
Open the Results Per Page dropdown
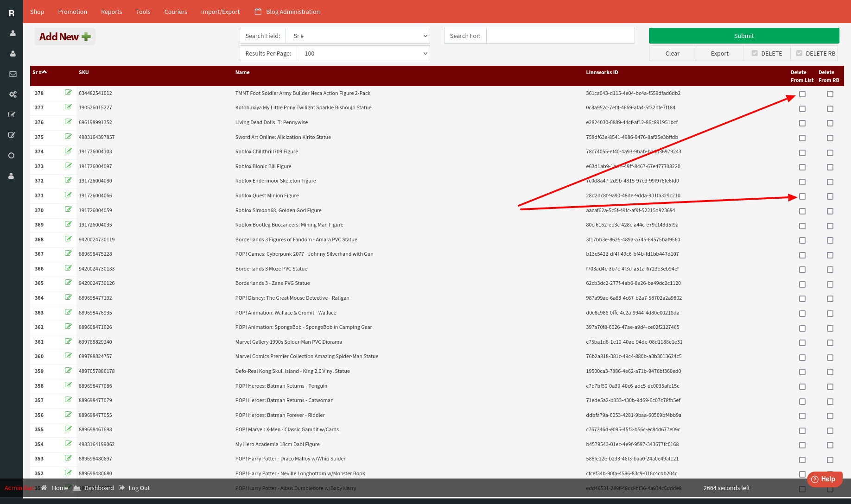tap(363, 53)
